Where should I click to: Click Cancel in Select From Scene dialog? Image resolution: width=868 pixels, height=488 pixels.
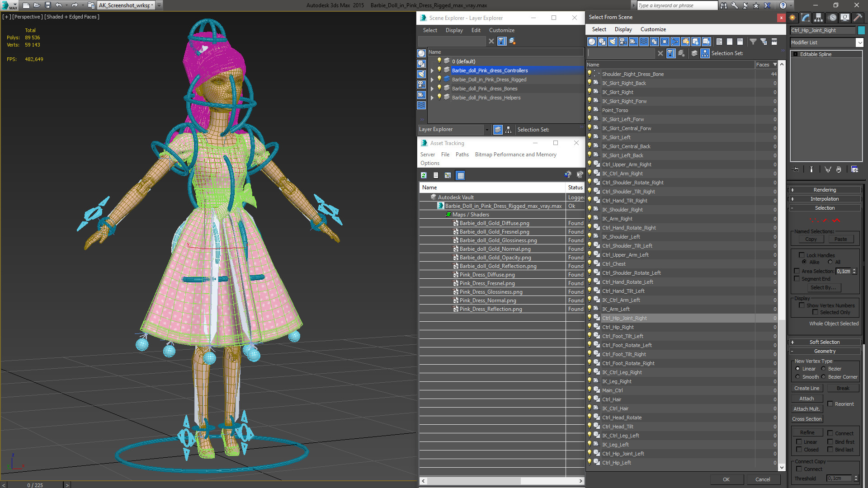(763, 479)
